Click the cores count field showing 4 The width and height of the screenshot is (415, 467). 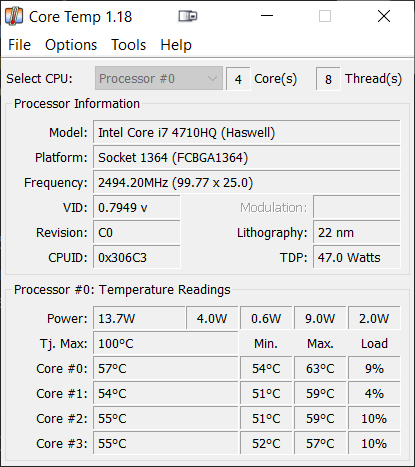238,79
